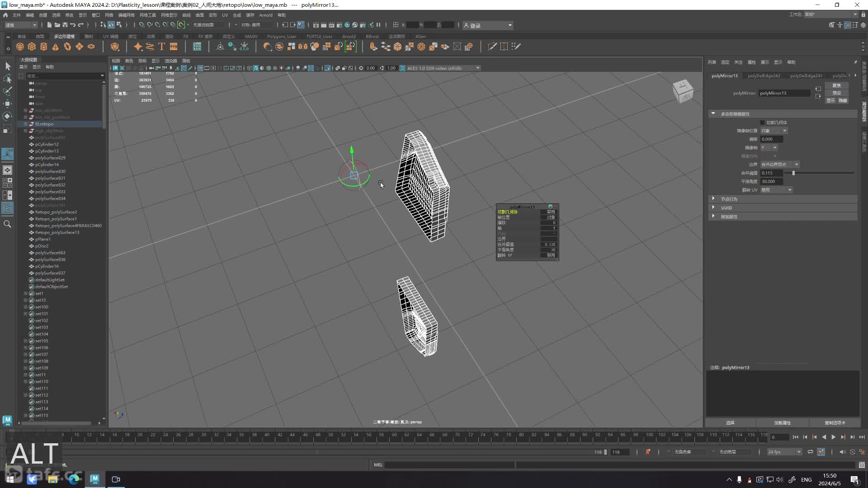
Task: Click the Focus button in Attribute Editor
Action: (837, 85)
